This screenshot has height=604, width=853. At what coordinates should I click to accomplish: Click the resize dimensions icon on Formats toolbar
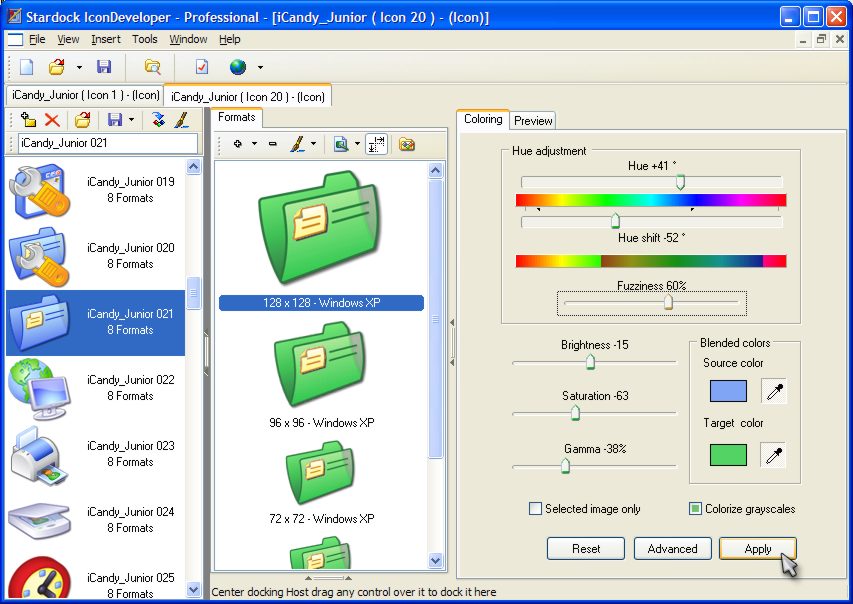(x=375, y=144)
